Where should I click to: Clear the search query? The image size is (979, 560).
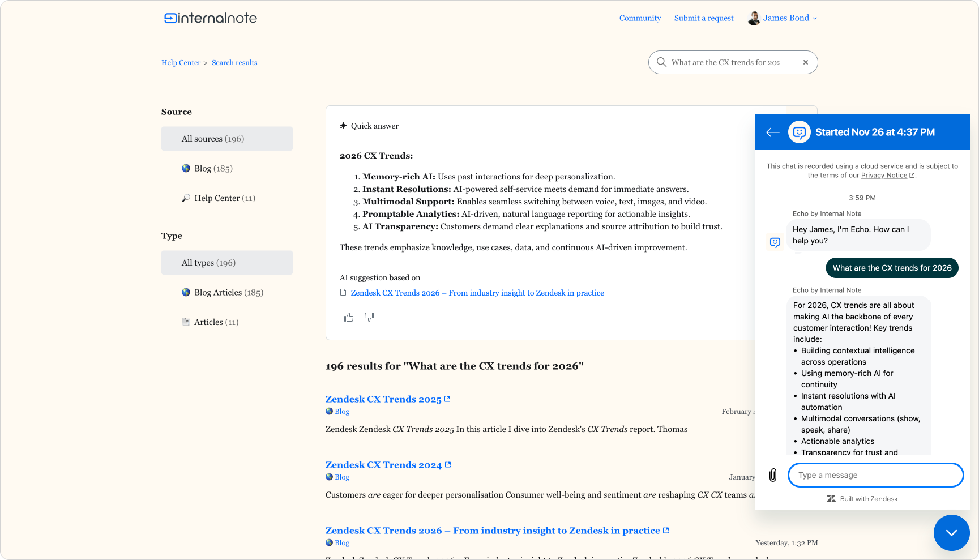(x=806, y=62)
